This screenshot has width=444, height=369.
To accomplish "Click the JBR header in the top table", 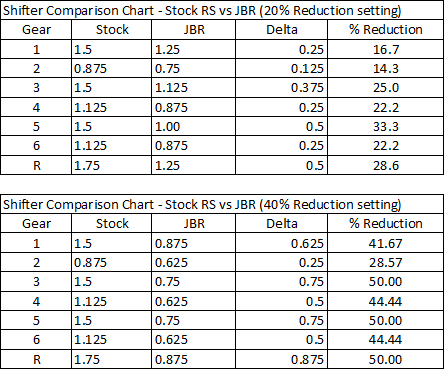I will [x=193, y=30].
